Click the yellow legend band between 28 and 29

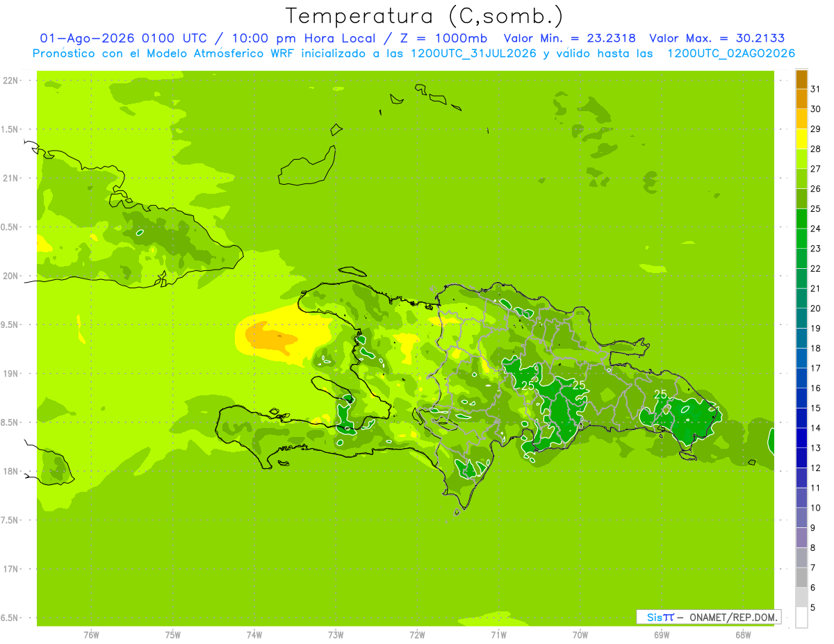(801, 139)
